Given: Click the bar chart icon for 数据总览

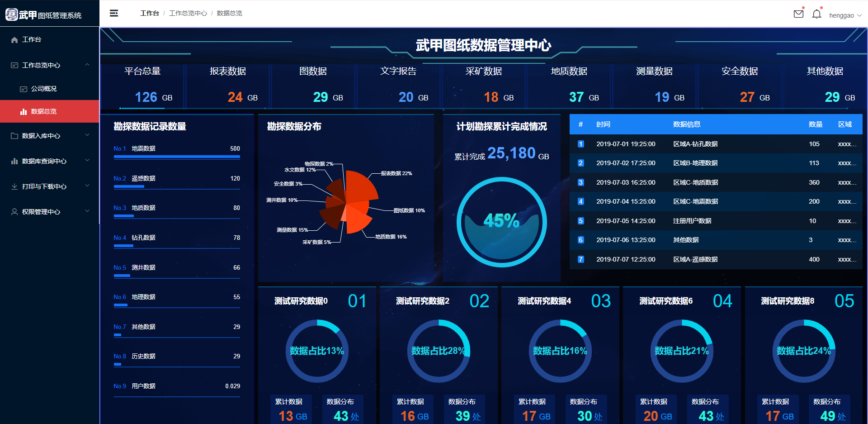Looking at the screenshot, I should point(24,111).
